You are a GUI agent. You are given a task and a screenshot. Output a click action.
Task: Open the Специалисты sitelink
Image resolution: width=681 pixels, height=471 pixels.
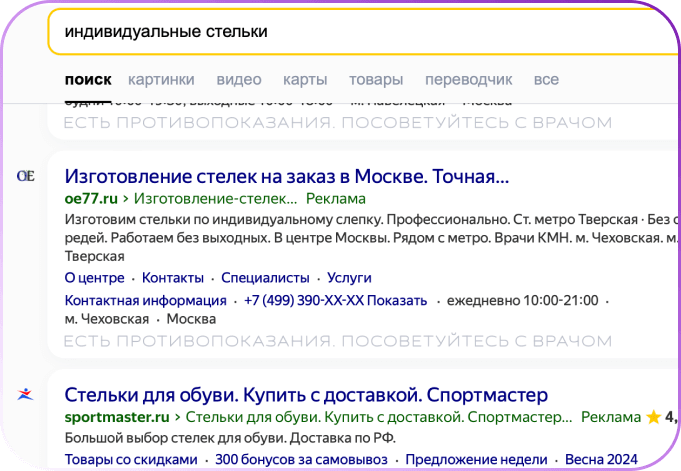(x=265, y=278)
